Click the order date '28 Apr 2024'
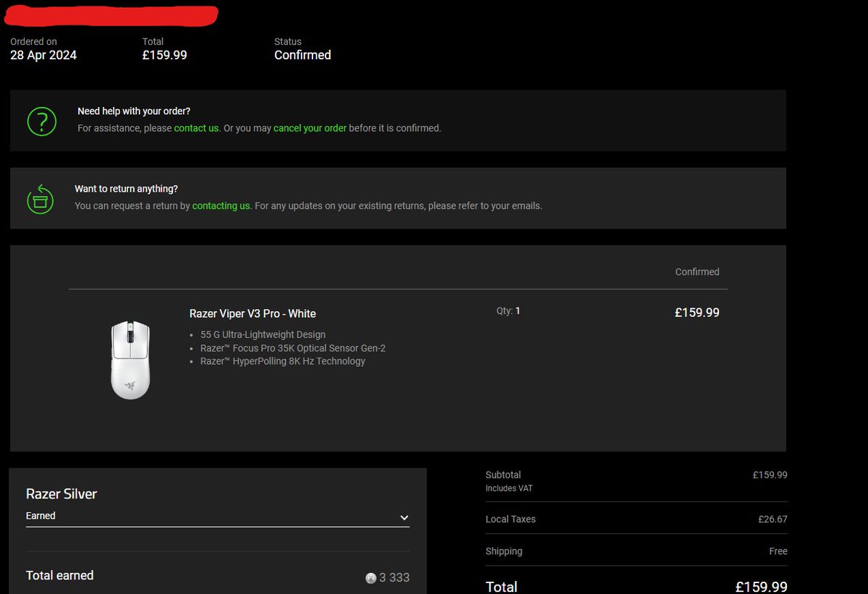 [43, 55]
